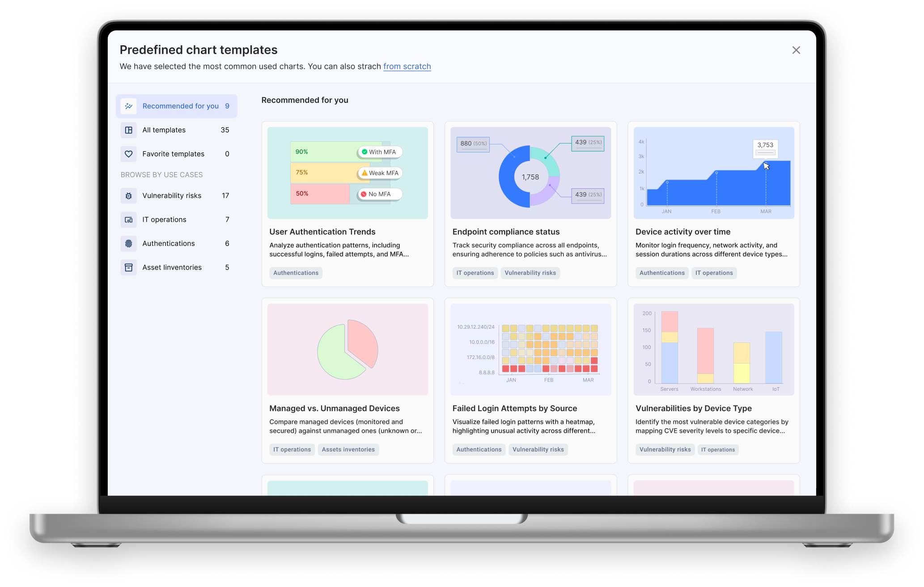Click the Recommended for you section heading

coord(305,100)
